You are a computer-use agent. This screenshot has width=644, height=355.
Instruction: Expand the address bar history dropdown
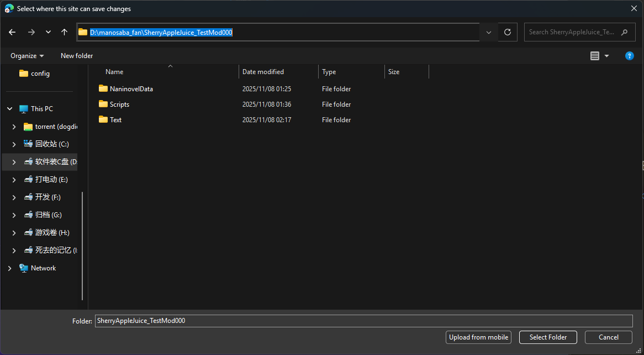tap(488, 32)
